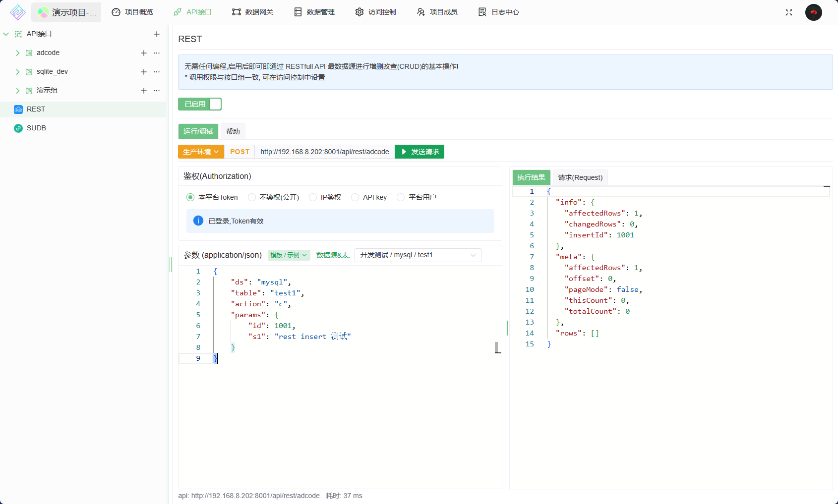Open the 帮助 tab

(233, 131)
